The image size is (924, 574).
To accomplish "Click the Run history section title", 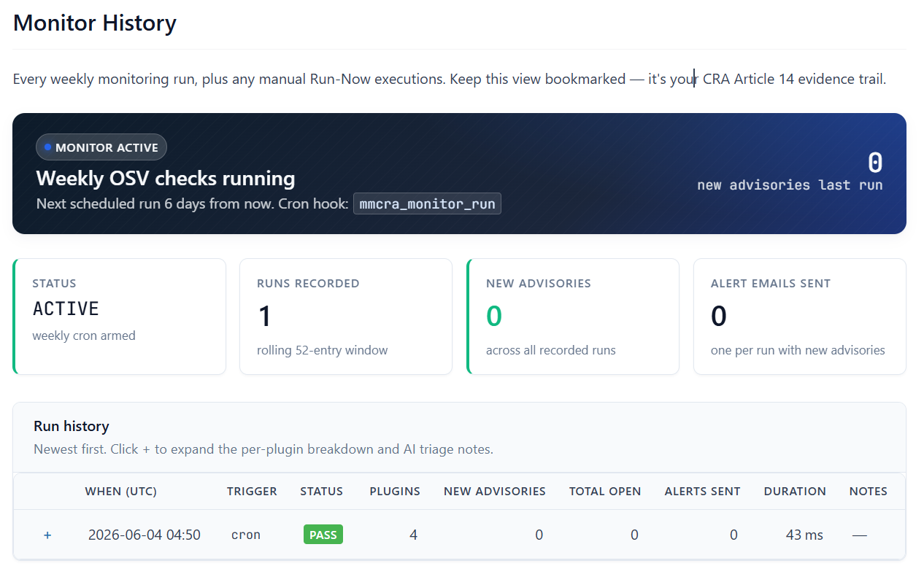I will pyautogui.click(x=72, y=426).
